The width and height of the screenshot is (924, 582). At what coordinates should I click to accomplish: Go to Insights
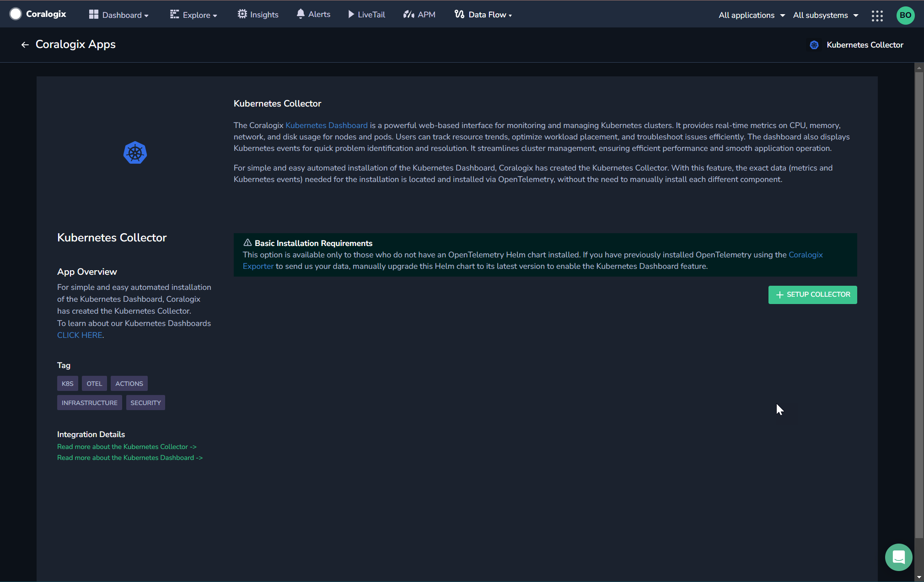pyautogui.click(x=258, y=15)
